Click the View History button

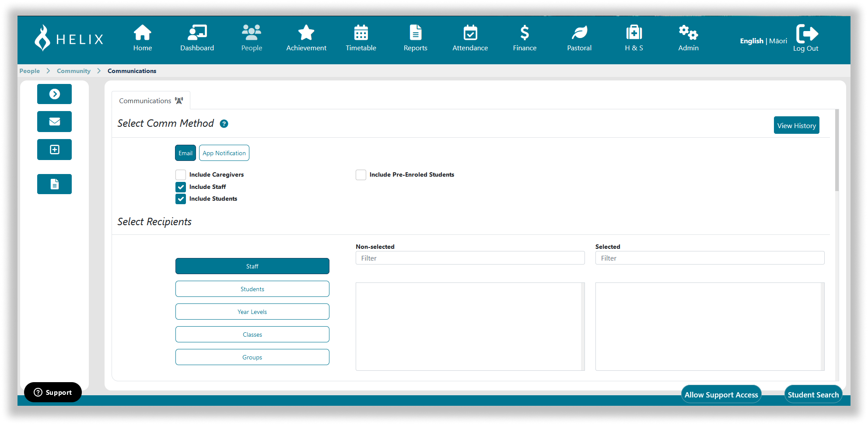click(796, 125)
